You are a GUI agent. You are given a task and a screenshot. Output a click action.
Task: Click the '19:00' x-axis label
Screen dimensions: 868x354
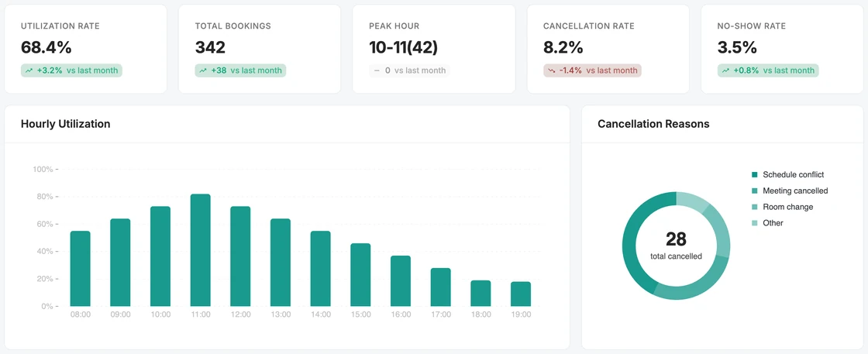coord(520,314)
